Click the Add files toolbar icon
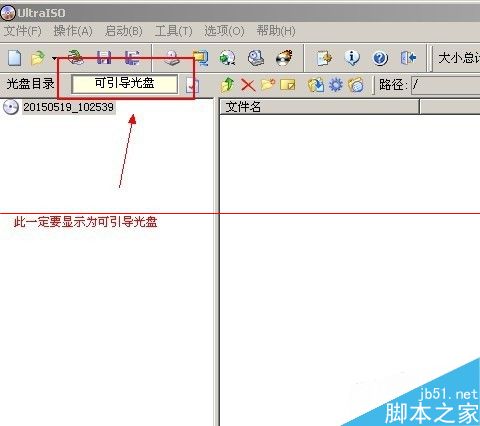Viewport: 480px width, 426px height. click(x=324, y=58)
